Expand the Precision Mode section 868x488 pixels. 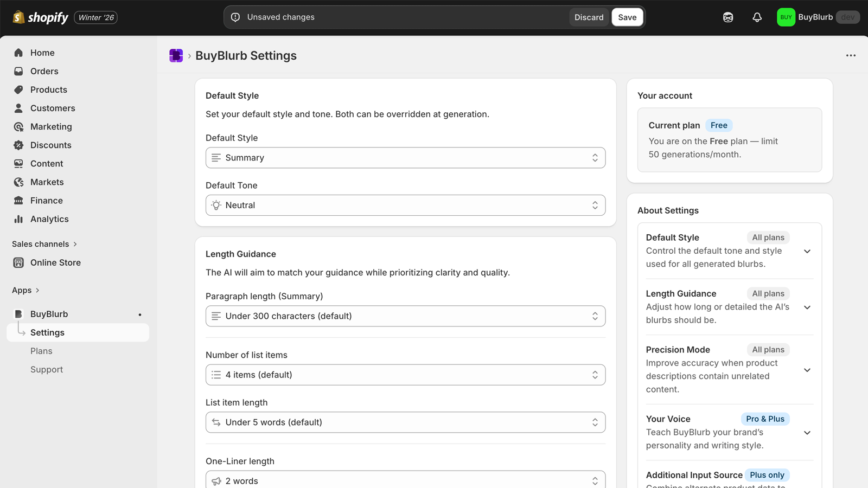(807, 369)
